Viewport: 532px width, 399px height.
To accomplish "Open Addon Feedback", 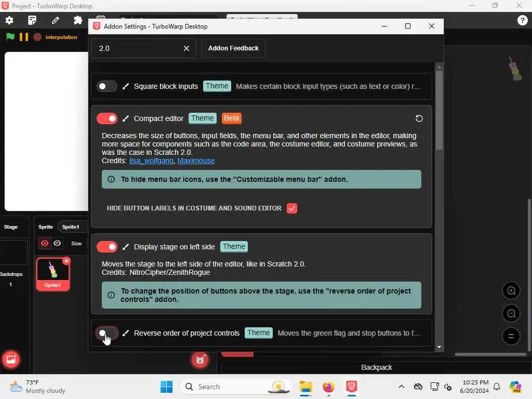I will (x=233, y=48).
